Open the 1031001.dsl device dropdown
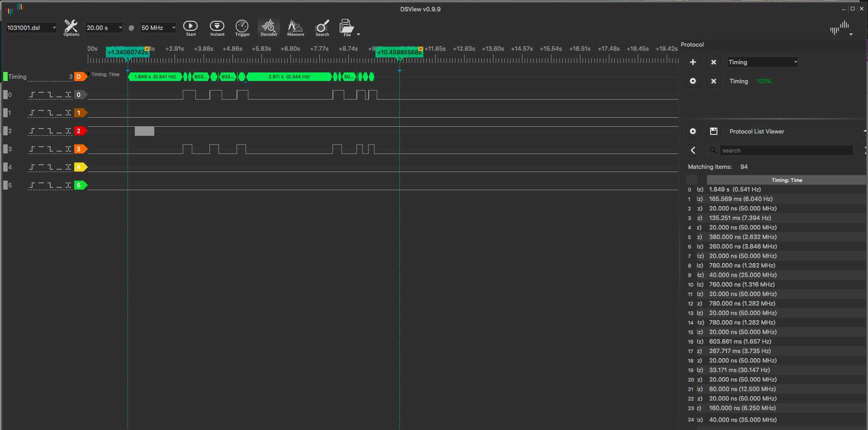Image resolution: width=868 pixels, height=430 pixels. [31, 28]
